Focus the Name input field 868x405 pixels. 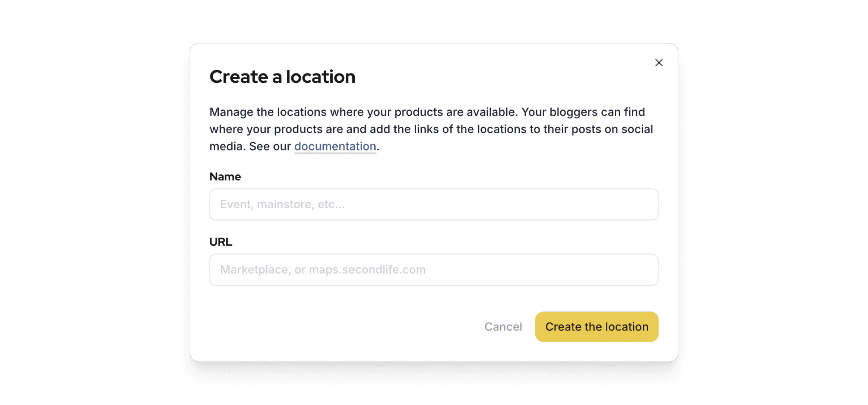(x=434, y=204)
